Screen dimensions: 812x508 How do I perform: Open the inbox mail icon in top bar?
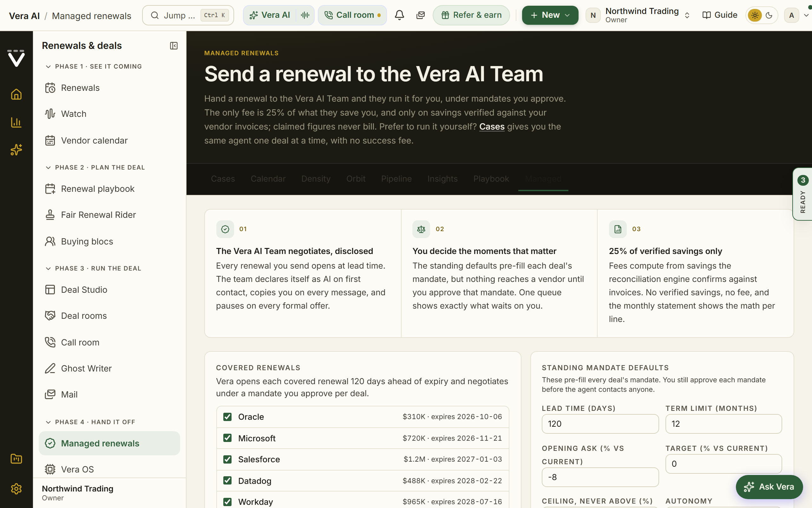click(420, 15)
